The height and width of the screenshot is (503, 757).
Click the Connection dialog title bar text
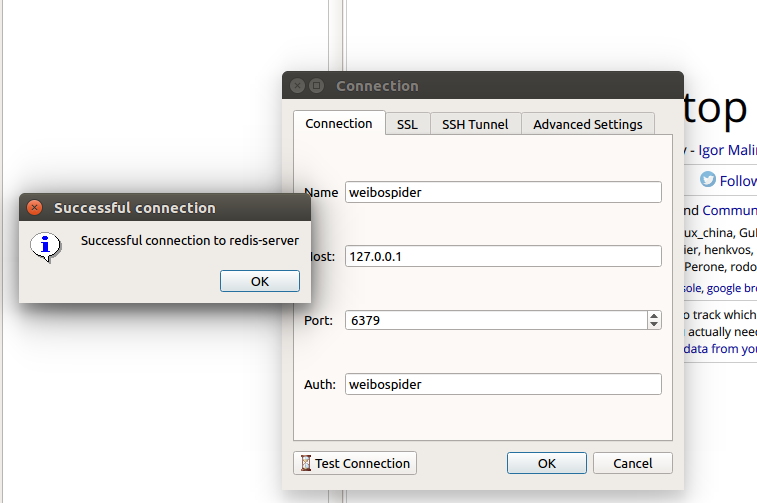tap(377, 86)
